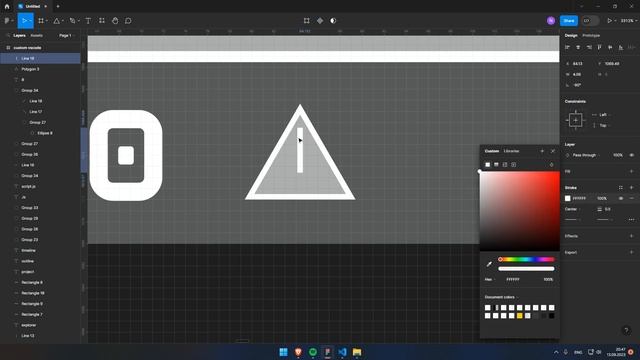This screenshot has height=360, width=640.
Task: Open the zoom level dropdown
Action: point(629,20)
